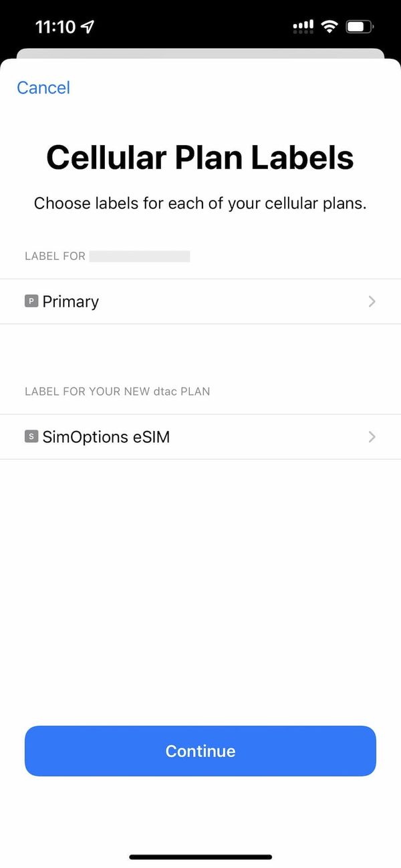Tap the Cellular Plan Labels heading
Screen dimensions: 401x868
click(200, 157)
